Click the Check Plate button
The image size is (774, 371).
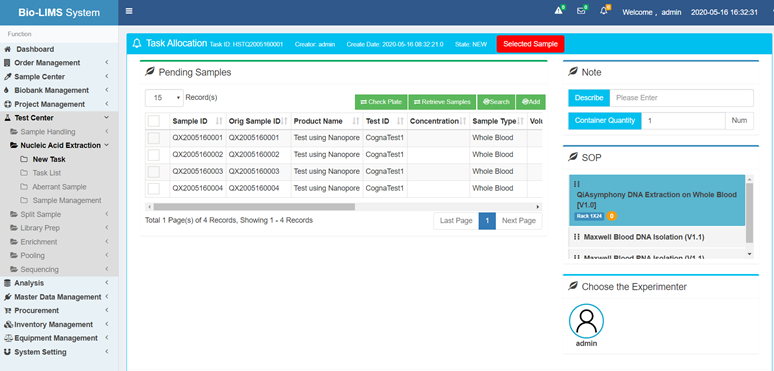click(x=381, y=102)
